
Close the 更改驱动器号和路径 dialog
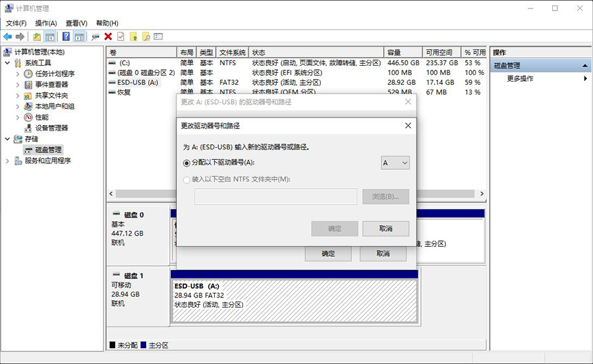tap(408, 126)
